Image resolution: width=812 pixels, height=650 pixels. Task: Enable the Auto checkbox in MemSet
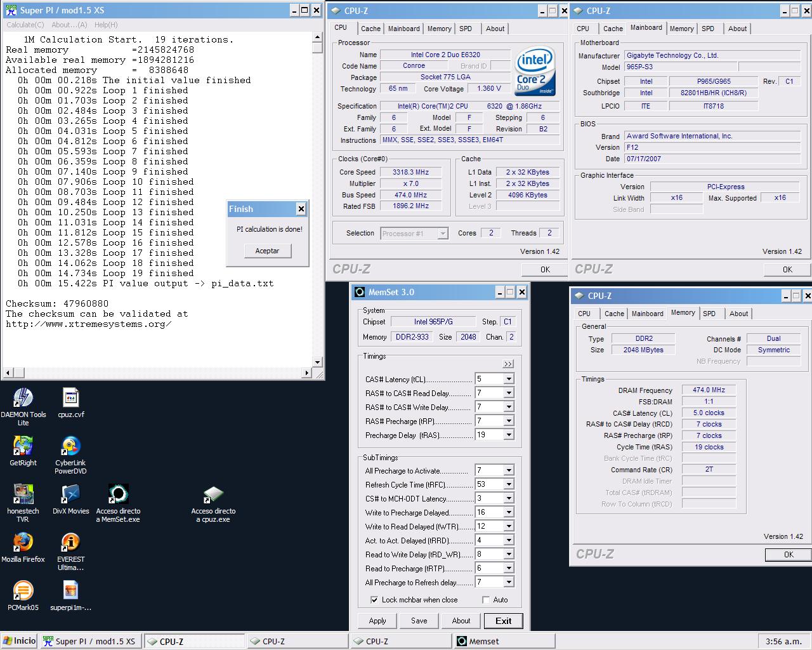(x=486, y=600)
